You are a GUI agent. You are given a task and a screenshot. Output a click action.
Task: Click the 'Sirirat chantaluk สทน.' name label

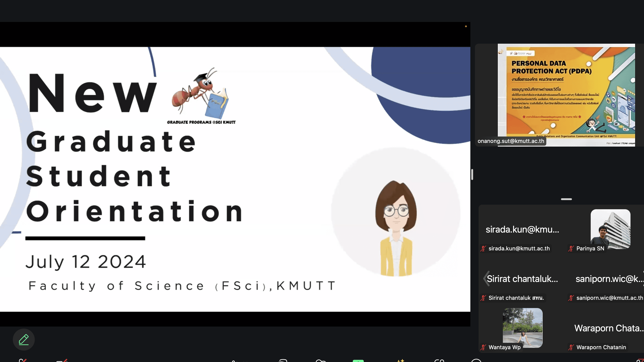click(x=516, y=298)
